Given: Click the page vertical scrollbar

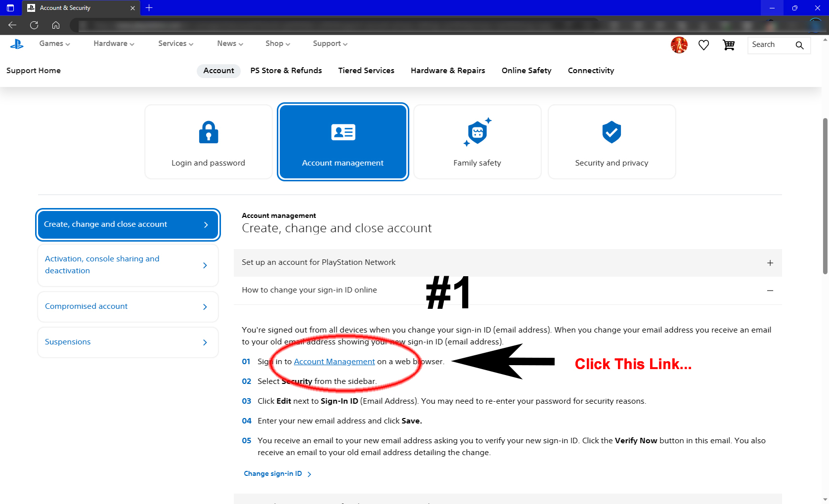Looking at the screenshot, I should coord(825,196).
